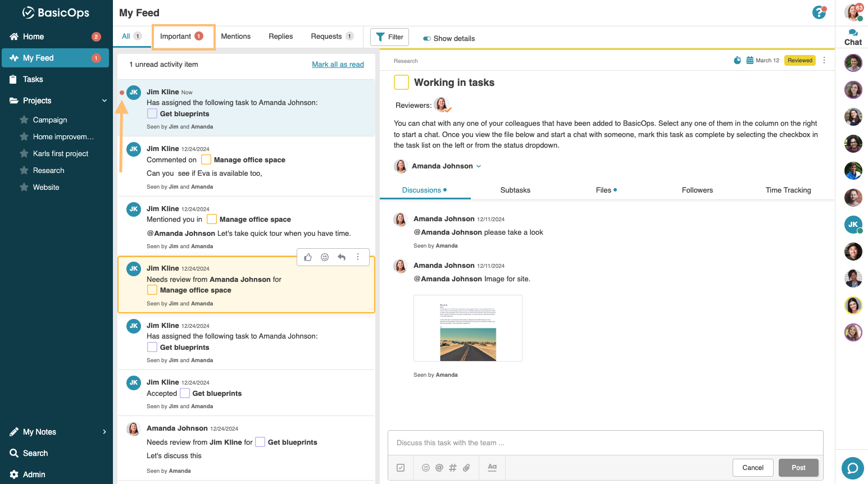Click the reply arrow icon on feed item
868x484 pixels.
(342, 257)
